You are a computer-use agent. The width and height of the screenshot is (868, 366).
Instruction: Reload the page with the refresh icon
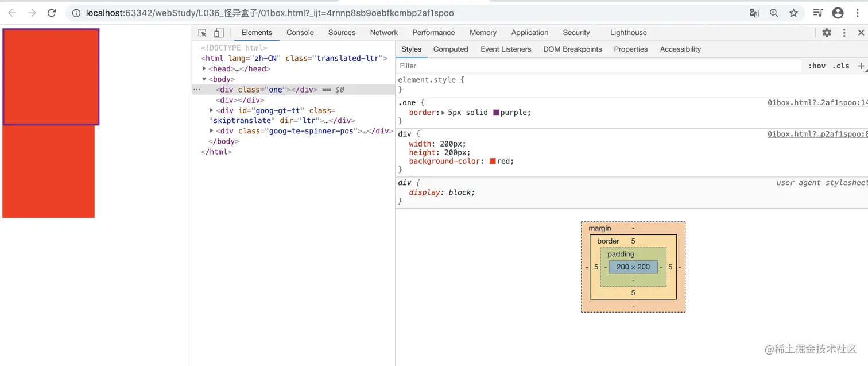coord(52,13)
